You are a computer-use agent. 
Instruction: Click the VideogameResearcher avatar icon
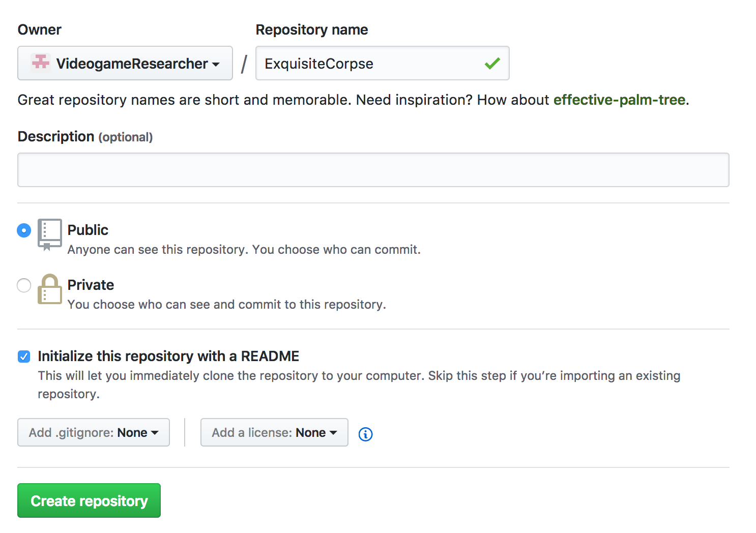(41, 63)
